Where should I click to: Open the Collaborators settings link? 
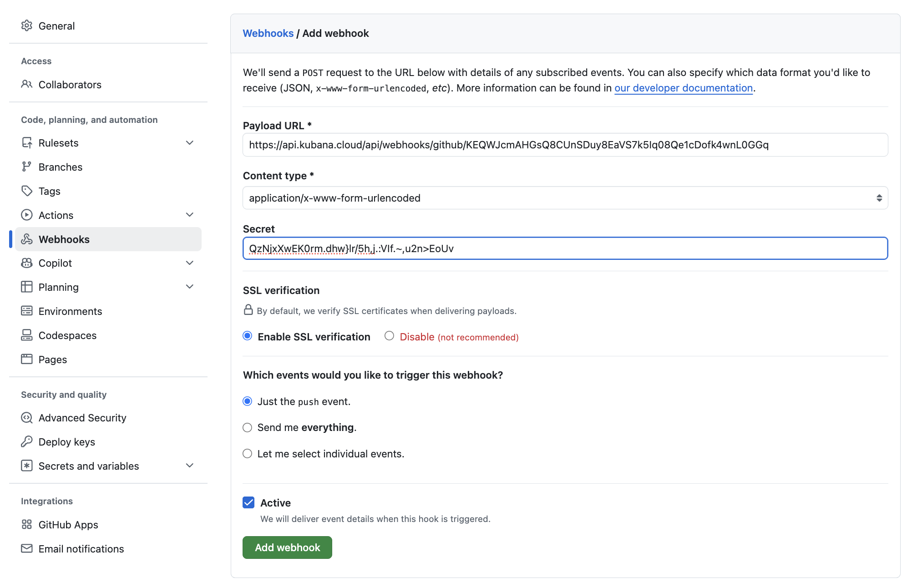[x=108, y=85]
